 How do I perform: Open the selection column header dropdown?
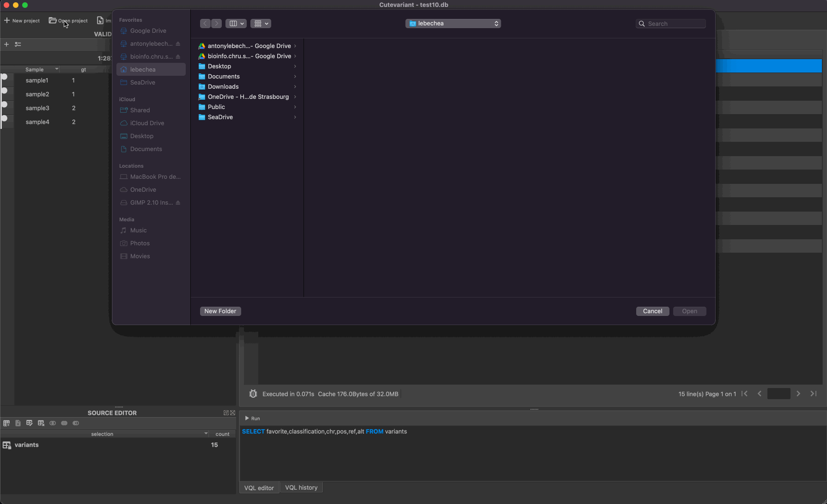(x=205, y=434)
